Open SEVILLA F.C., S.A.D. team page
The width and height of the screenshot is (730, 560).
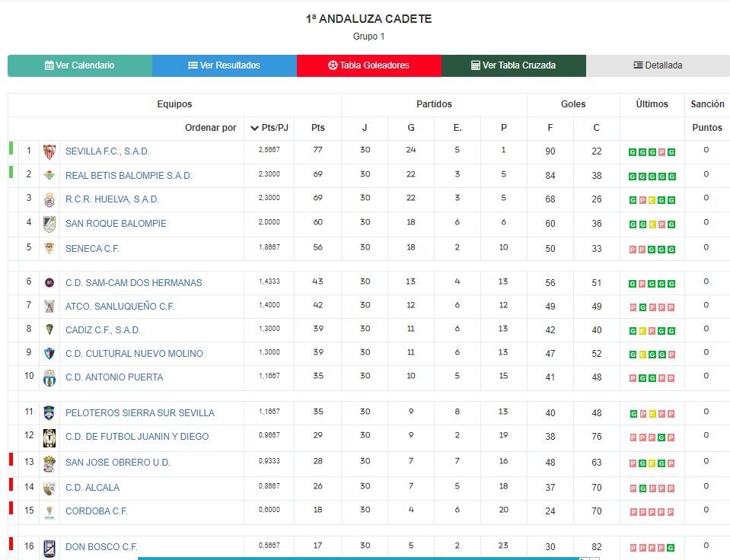click(107, 151)
